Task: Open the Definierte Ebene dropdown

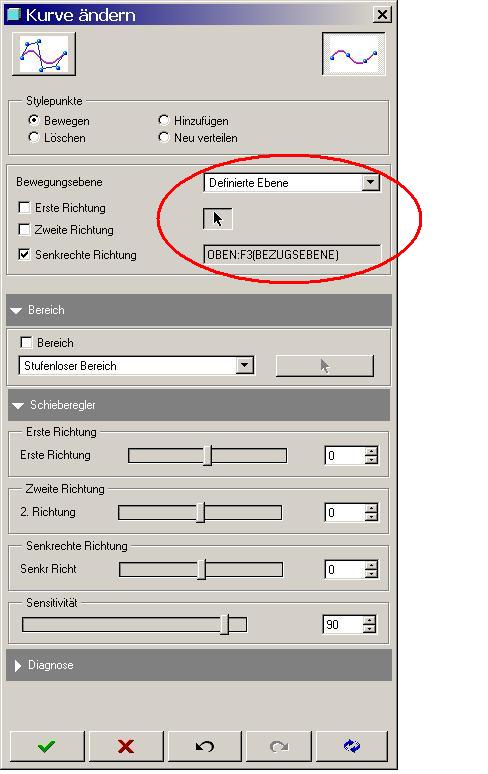Action: [370, 183]
